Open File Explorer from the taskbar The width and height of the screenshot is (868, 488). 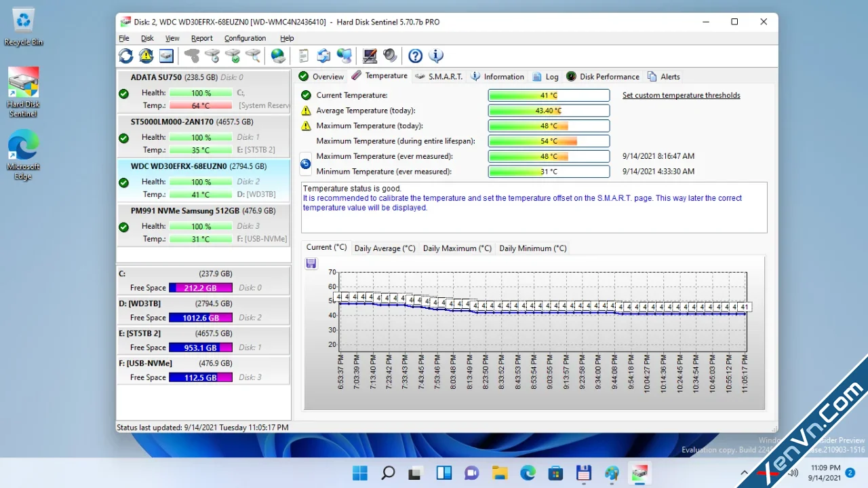point(500,473)
